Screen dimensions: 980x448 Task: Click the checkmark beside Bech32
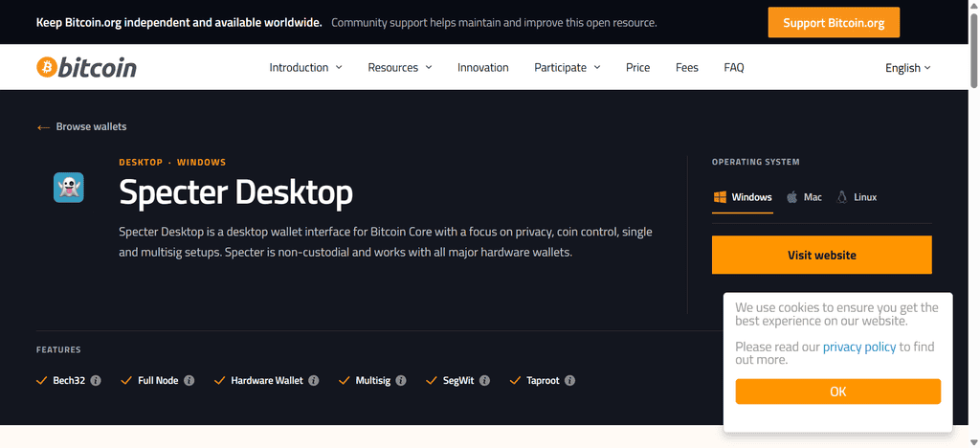(x=42, y=381)
